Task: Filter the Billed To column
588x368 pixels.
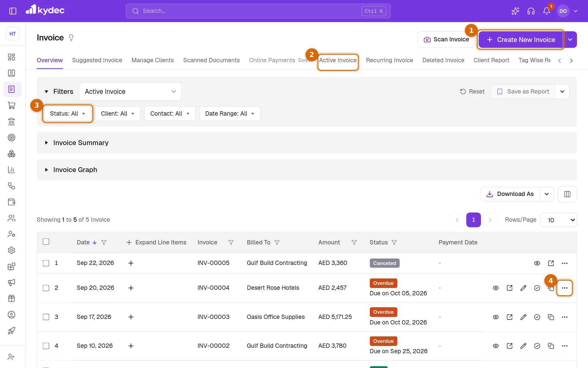Action: click(x=277, y=243)
